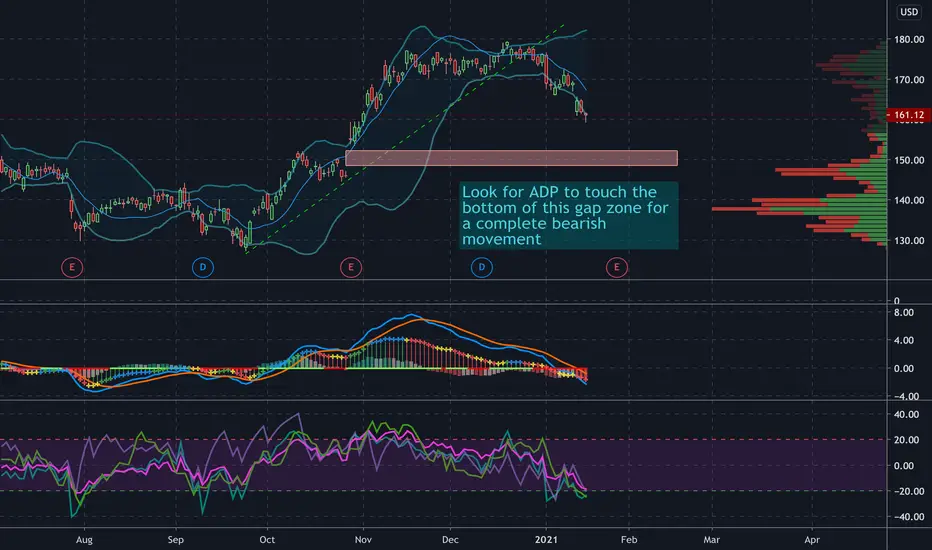This screenshot has width=932, height=550.
Task: Click the Apr label on time axis
Action: click(812, 540)
